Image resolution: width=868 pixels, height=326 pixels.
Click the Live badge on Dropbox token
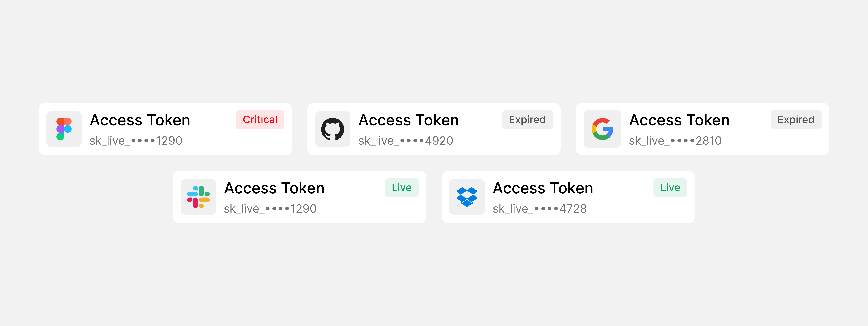[x=670, y=188]
